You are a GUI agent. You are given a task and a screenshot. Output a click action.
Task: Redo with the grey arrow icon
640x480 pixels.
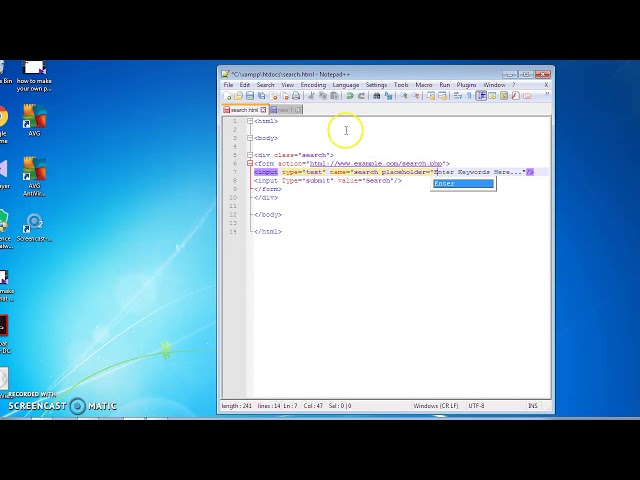pos(361,96)
